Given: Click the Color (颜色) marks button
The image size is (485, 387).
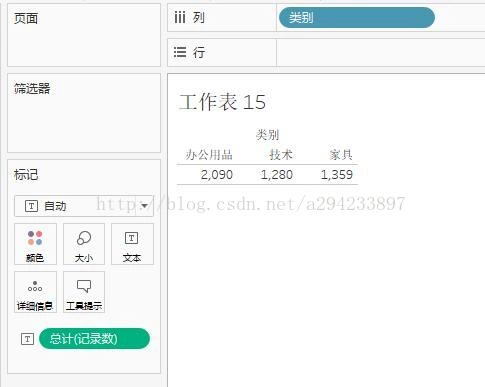Looking at the screenshot, I should (x=35, y=244).
